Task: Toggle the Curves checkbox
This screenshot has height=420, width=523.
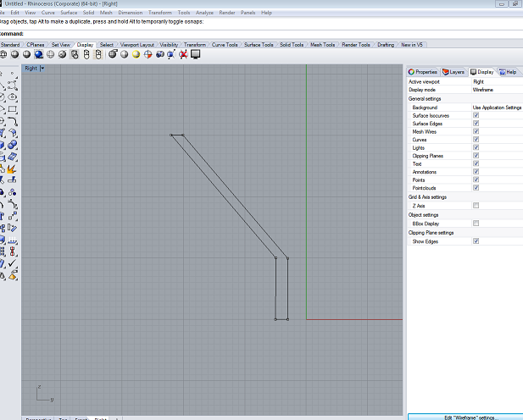Action: 476,140
